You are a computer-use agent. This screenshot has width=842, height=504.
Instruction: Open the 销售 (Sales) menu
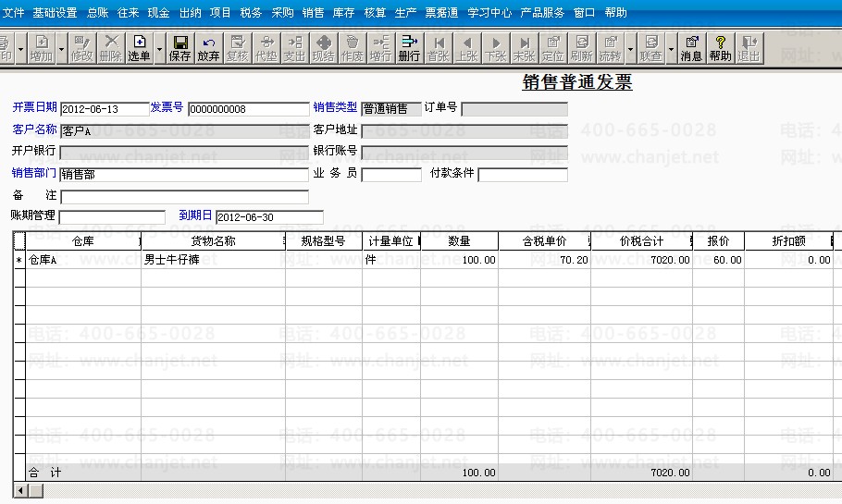313,12
